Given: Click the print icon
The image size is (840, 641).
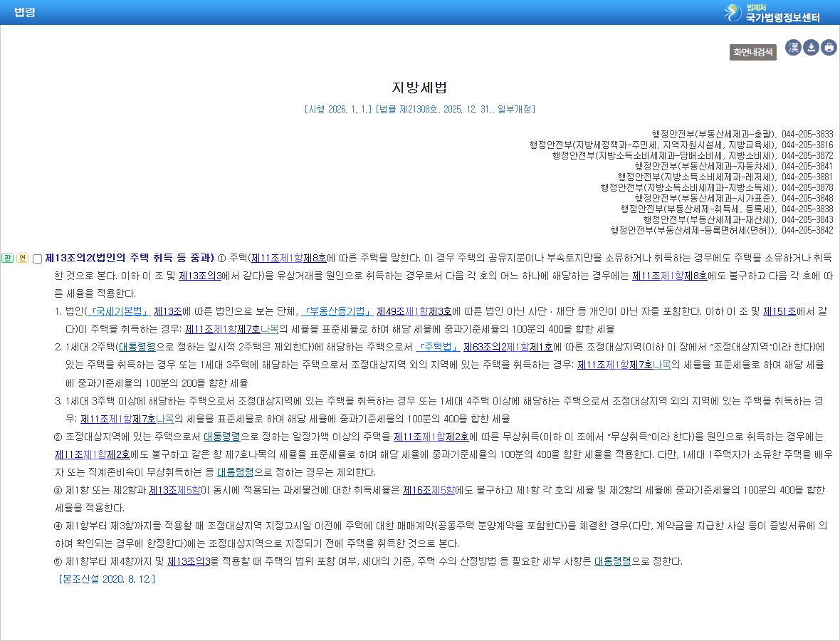Looking at the screenshot, I should [829, 48].
